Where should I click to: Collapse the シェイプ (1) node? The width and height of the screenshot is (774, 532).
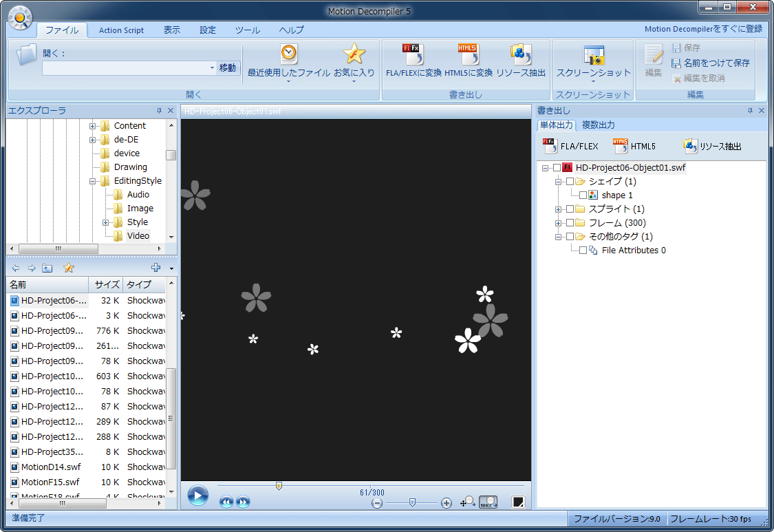558,182
